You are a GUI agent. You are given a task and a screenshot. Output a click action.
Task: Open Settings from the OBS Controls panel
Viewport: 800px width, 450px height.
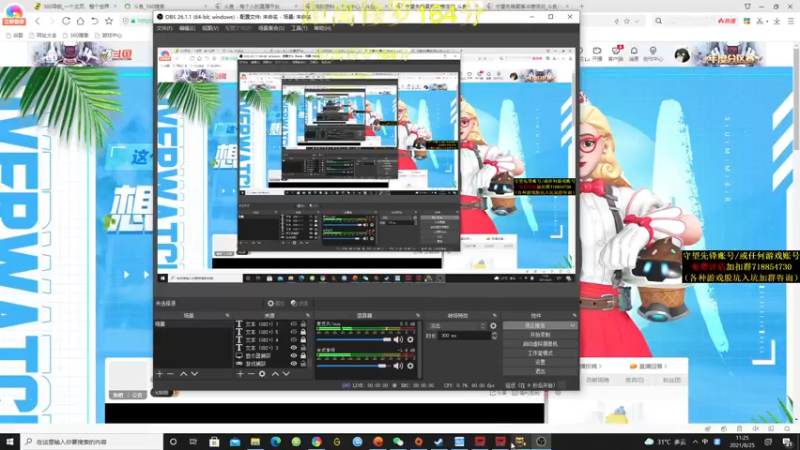pyautogui.click(x=540, y=362)
